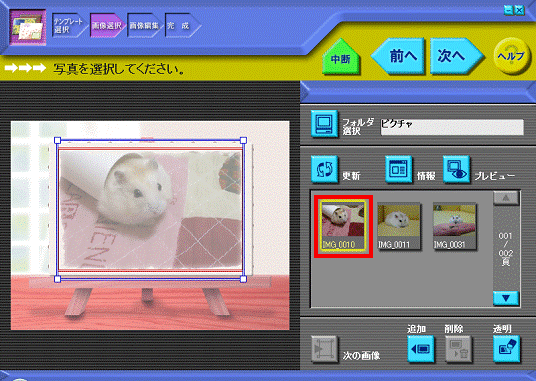Click the page-up arrow in thumbnail list
536x381 pixels.
point(506,198)
